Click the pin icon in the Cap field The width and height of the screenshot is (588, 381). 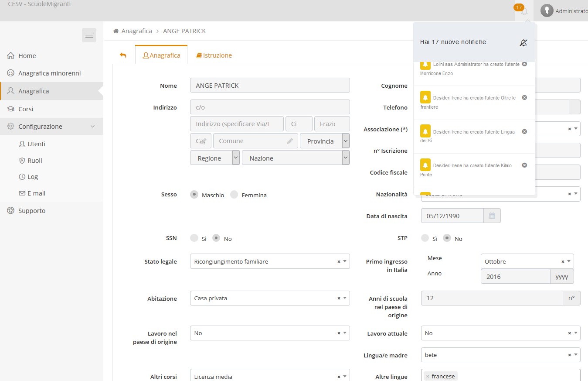203,141
